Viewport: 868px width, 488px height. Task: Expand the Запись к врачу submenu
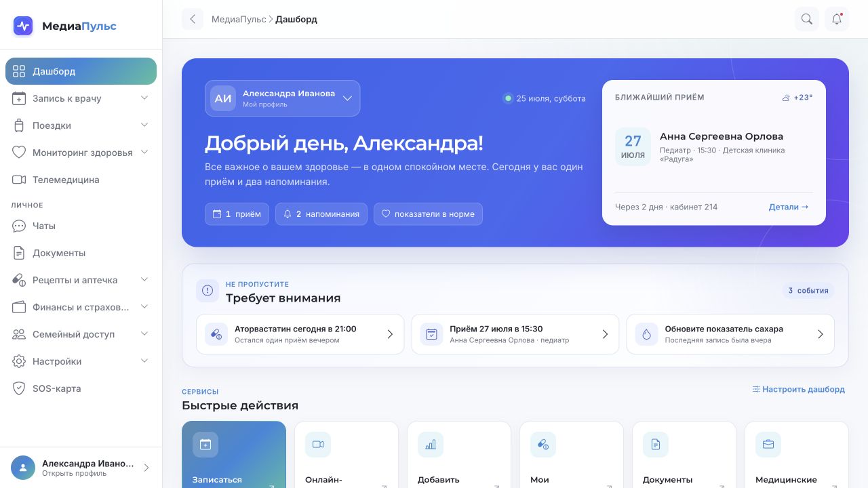click(144, 98)
